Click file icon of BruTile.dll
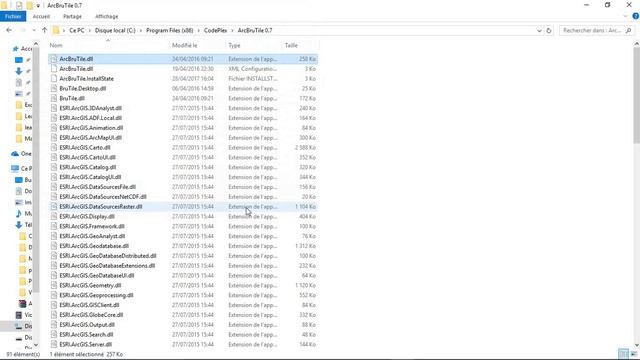This screenshot has width=640, height=360. (54, 98)
